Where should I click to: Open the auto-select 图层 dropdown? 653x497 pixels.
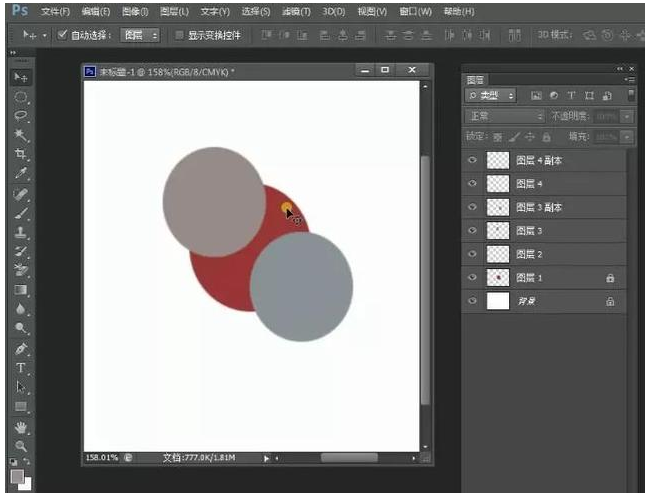140,35
